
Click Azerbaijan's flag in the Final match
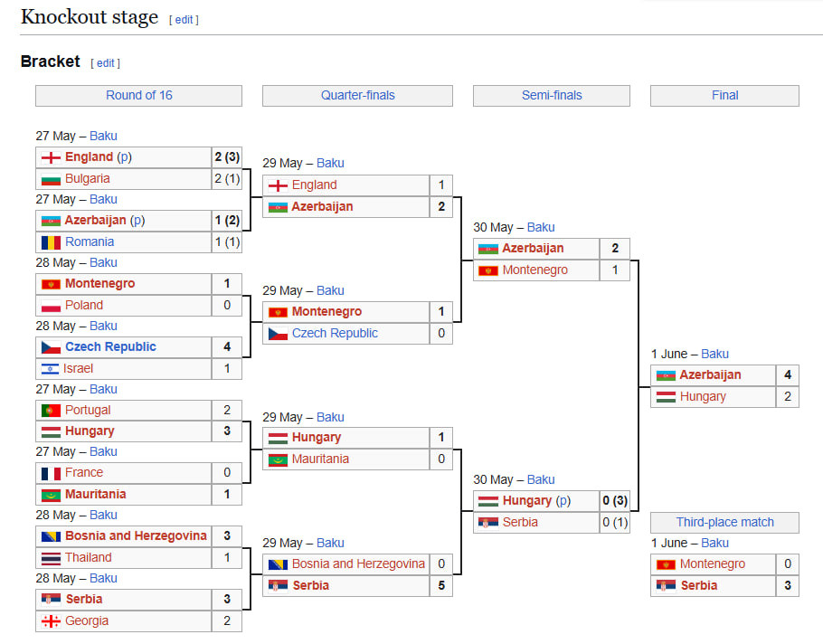(x=666, y=375)
